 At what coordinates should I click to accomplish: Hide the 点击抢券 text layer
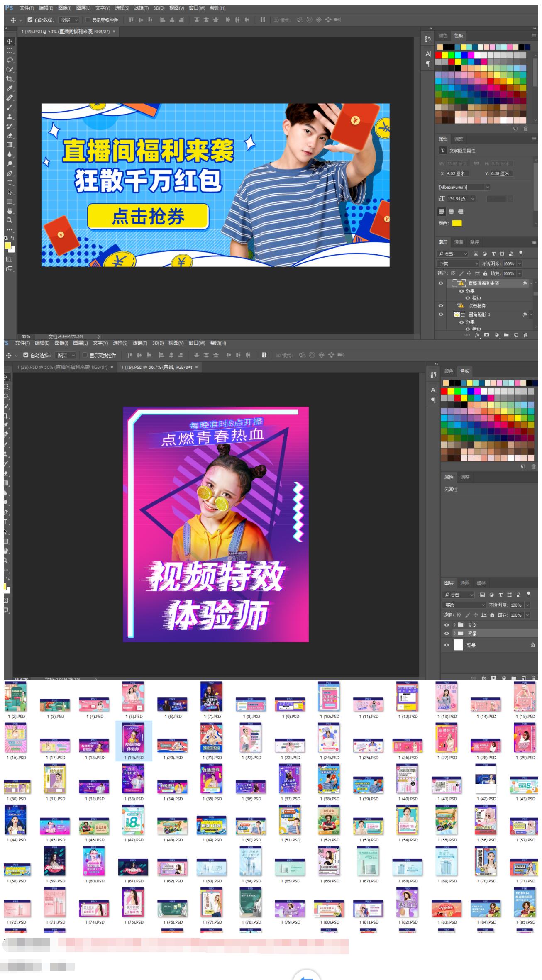click(441, 306)
